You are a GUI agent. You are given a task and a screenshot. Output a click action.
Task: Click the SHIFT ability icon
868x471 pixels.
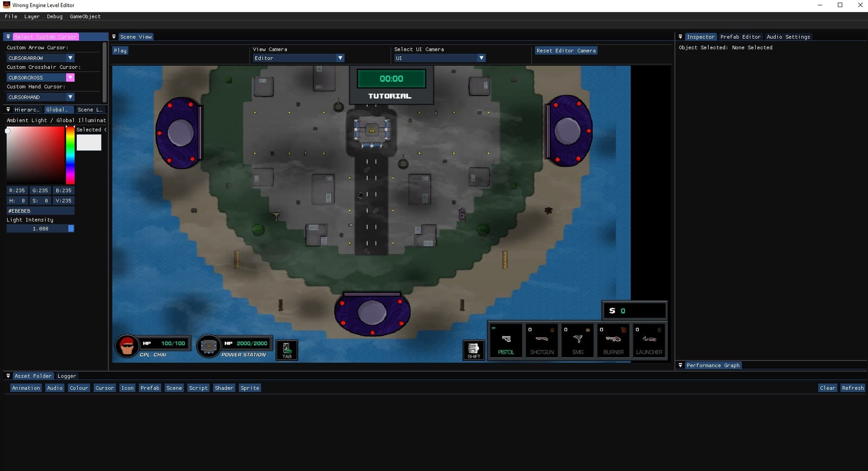pyautogui.click(x=474, y=350)
